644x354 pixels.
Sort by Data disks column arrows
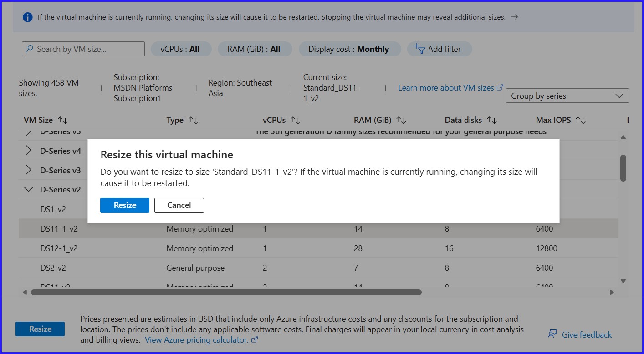(491, 120)
